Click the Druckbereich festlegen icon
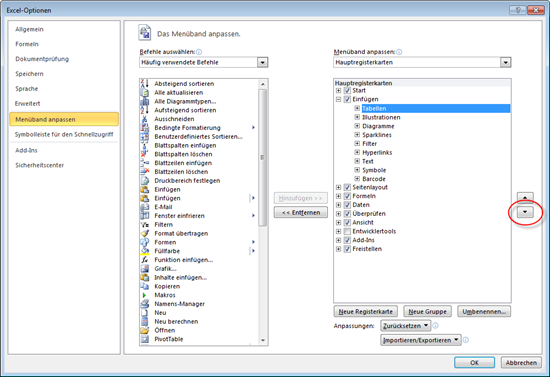This screenshot has height=377, width=550. pos(145,181)
